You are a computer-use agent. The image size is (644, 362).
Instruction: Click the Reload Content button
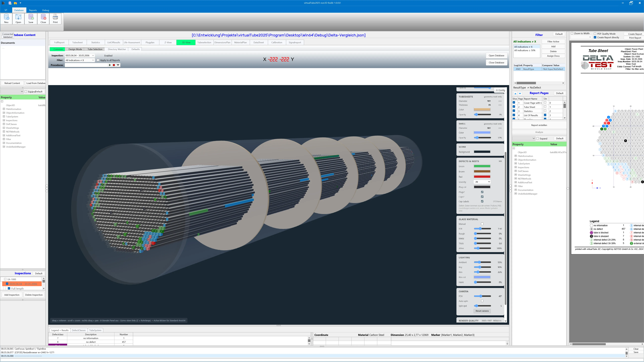click(x=12, y=83)
